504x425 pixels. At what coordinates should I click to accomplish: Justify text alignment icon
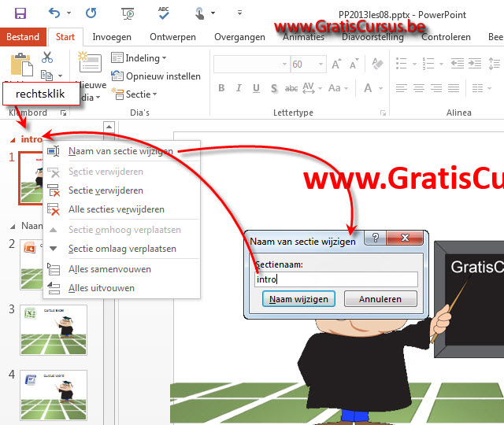[454, 88]
